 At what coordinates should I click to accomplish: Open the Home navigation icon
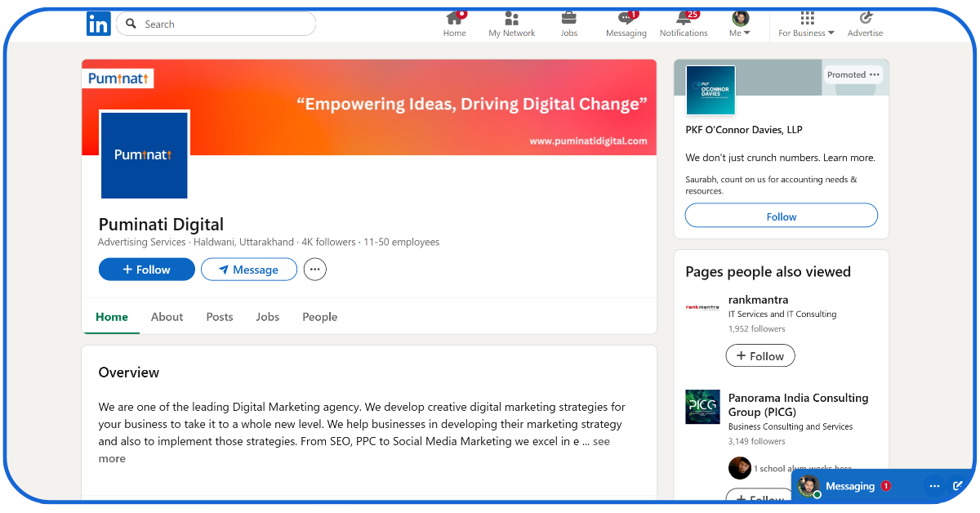pos(455,25)
